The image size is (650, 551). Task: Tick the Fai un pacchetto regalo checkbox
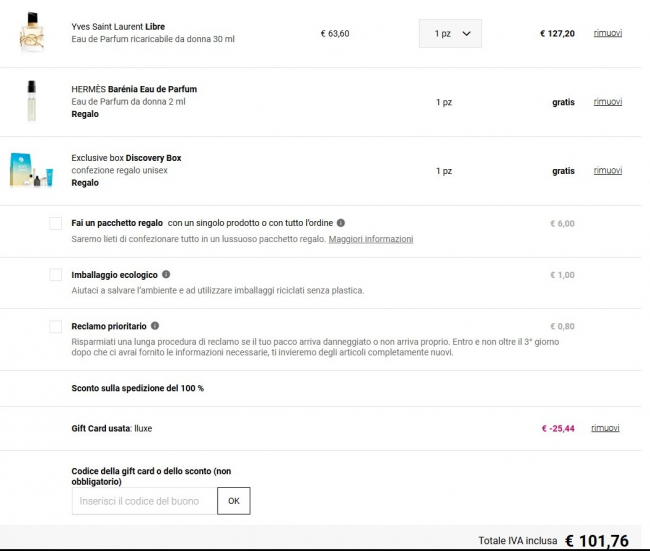click(56, 223)
